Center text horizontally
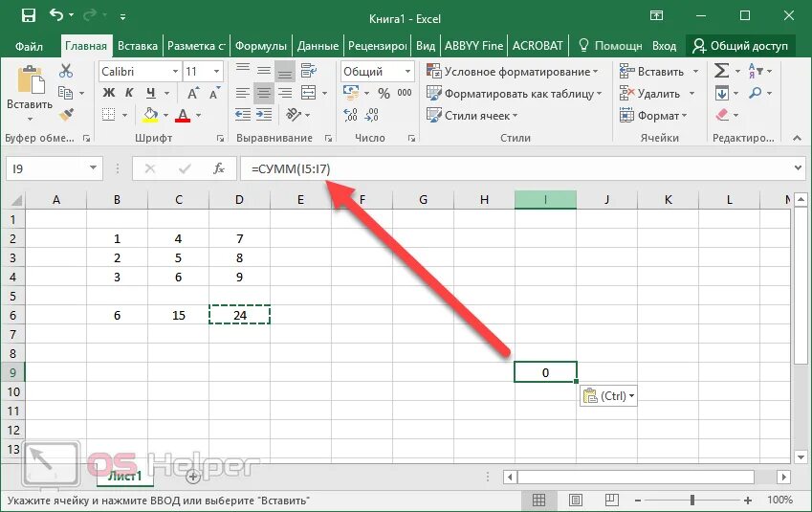Viewport: 812px width, 512px height. point(264,93)
